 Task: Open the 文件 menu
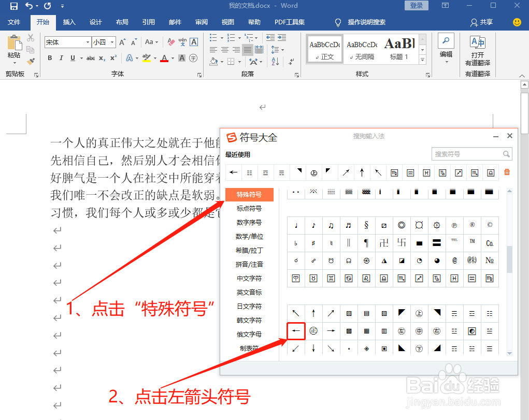(x=14, y=22)
